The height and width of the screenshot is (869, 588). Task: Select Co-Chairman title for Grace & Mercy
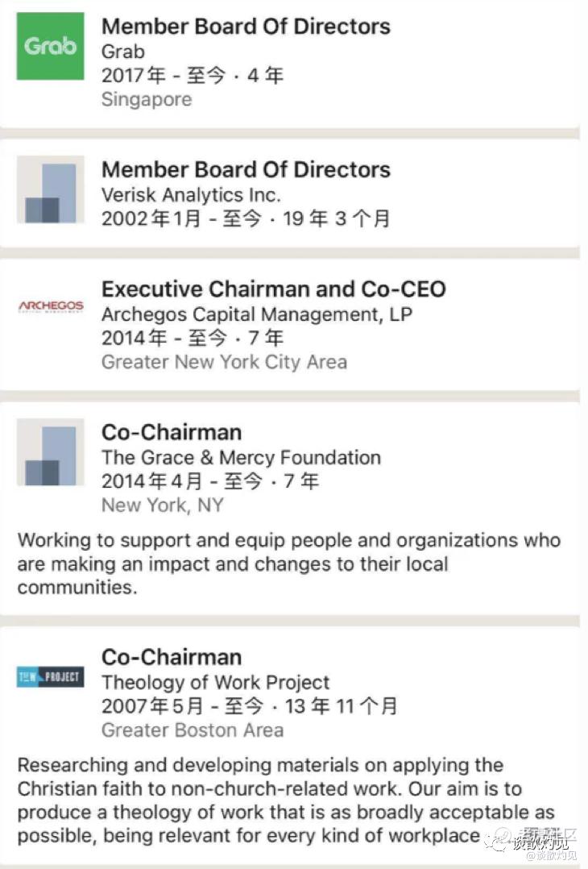[x=172, y=432]
